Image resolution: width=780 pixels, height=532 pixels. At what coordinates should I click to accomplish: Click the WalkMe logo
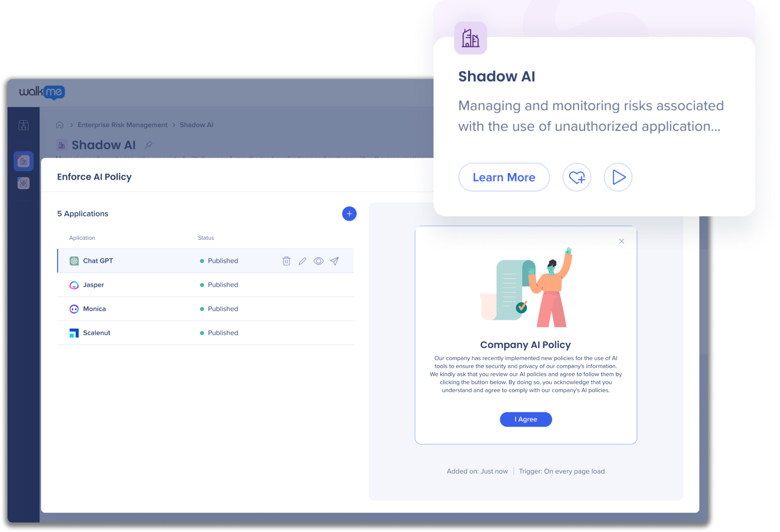42,92
